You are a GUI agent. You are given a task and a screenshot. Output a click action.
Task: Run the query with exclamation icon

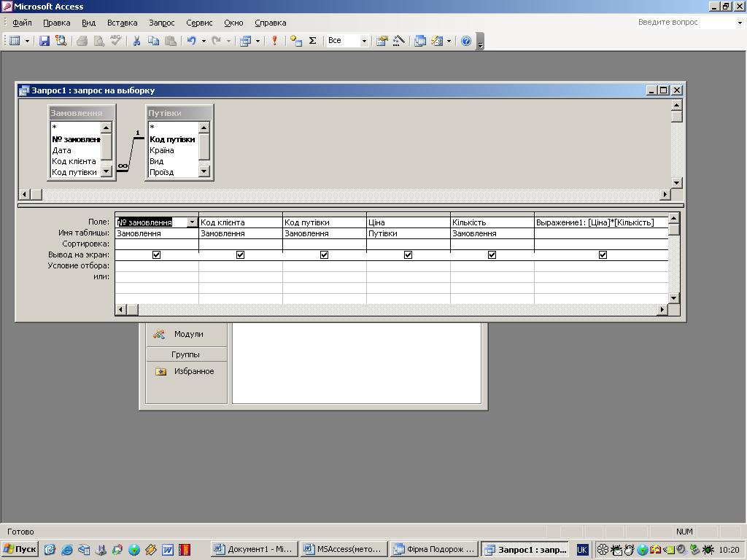274,41
